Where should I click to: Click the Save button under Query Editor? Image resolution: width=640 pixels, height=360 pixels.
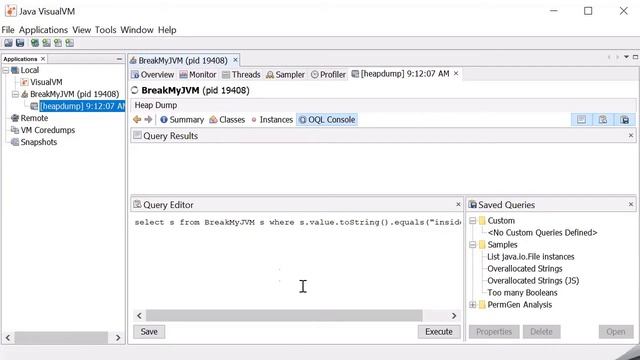tap(149, 332)
